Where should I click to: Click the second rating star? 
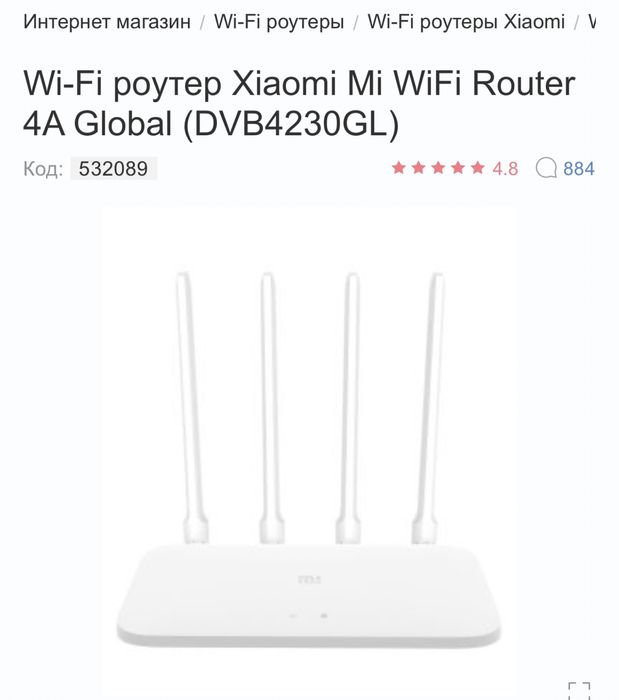click(x=418, y=168)
